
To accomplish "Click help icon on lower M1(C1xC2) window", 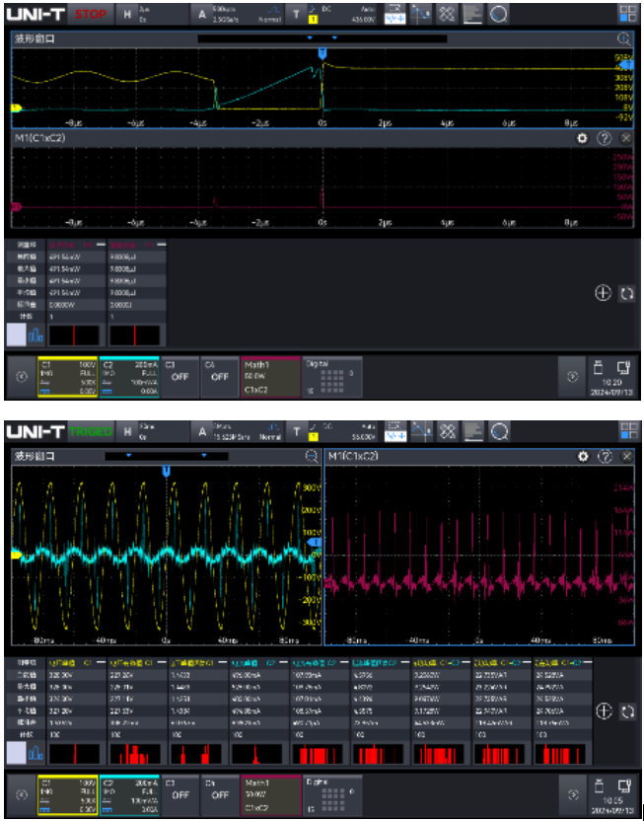I will tap(605, 458).
